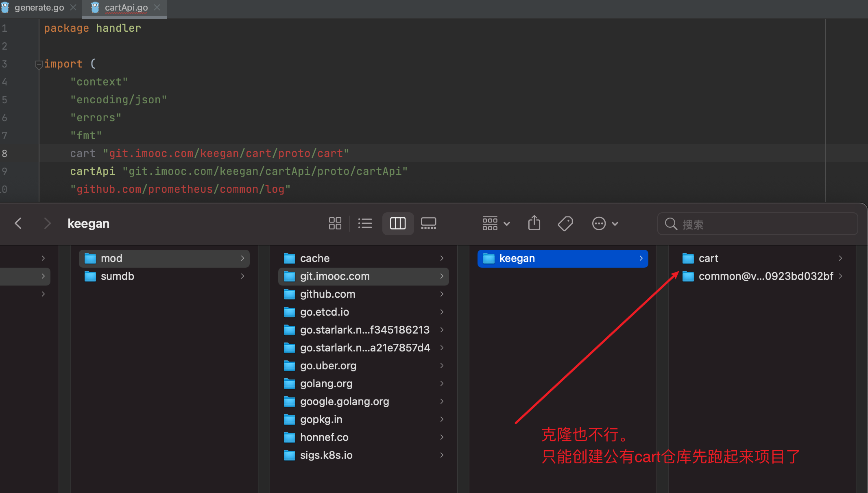The image size is (868, 493).
Task: Collapse the import block fold marker
Action: click(39, 64)
